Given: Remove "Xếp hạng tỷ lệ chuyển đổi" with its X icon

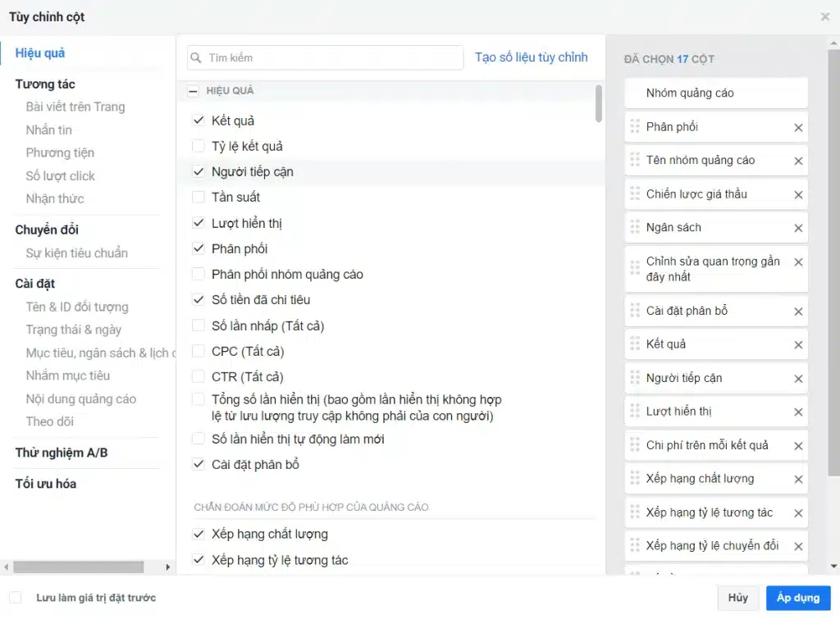Looking at the screenshot, I should (799, 545).
